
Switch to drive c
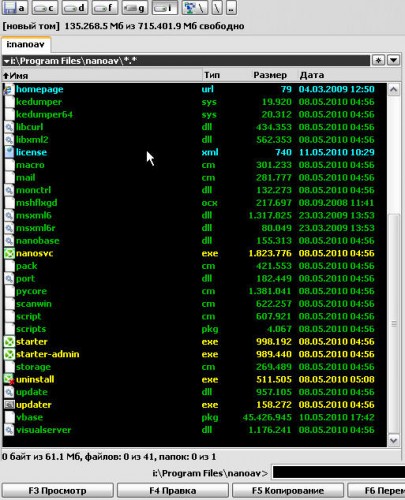coord(45,8)
